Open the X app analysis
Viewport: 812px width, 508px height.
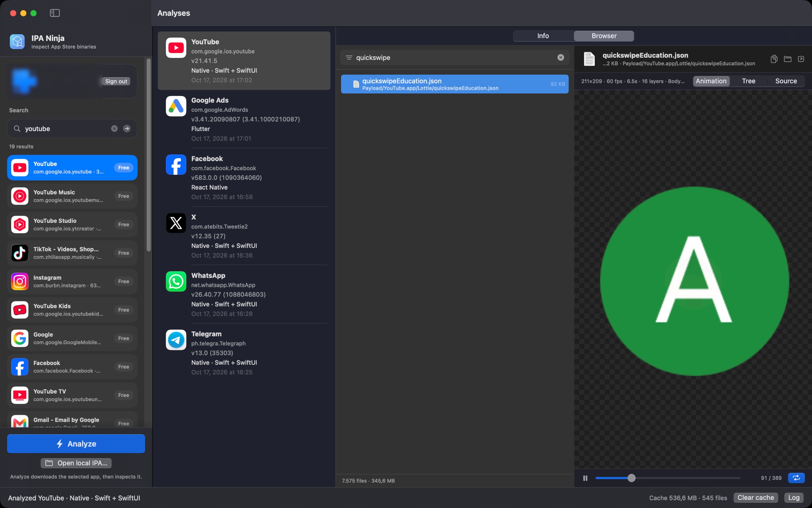244,236
